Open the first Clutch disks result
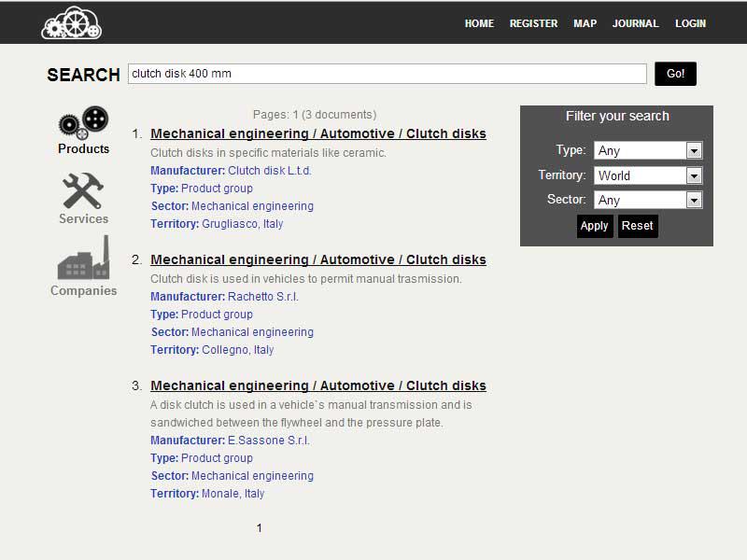Image resolution: width=747 pixels, height=560 pixels. [317, 133]
